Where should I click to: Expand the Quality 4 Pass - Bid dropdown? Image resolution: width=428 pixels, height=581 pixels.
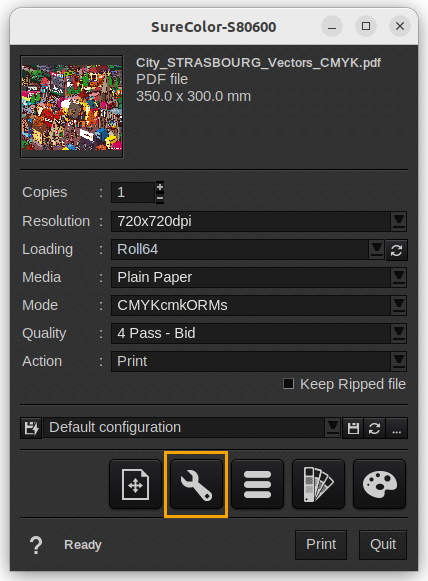399,333
